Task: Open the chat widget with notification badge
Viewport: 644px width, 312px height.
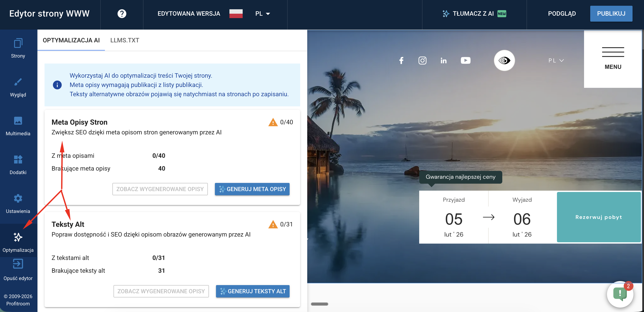Action: (620, 295)
